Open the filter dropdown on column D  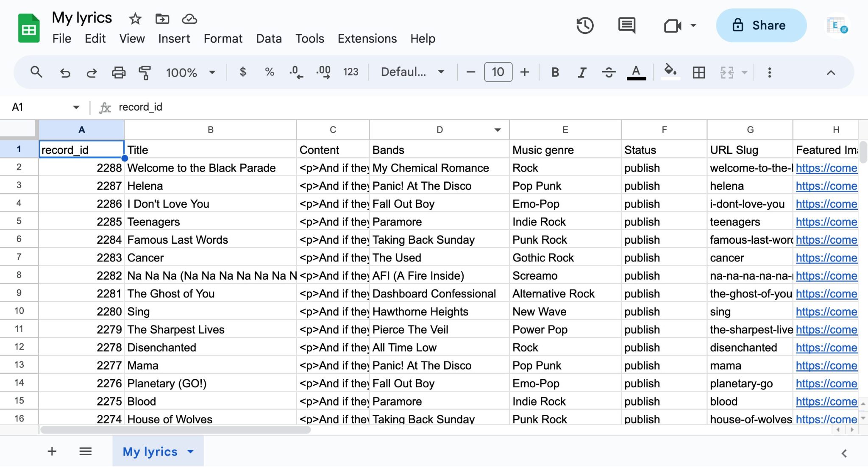497,130
